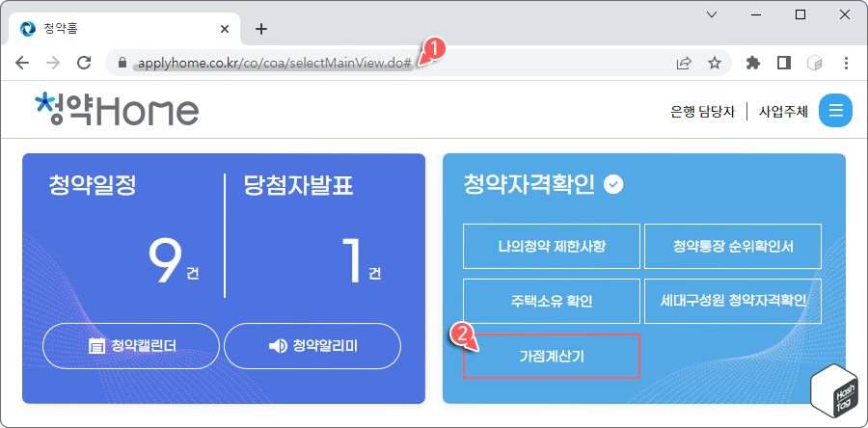Viewport: 868px width, 428px height.
Task: Open a new tab with the plus button
Action: pyautogui.click(x=261, y=29)
